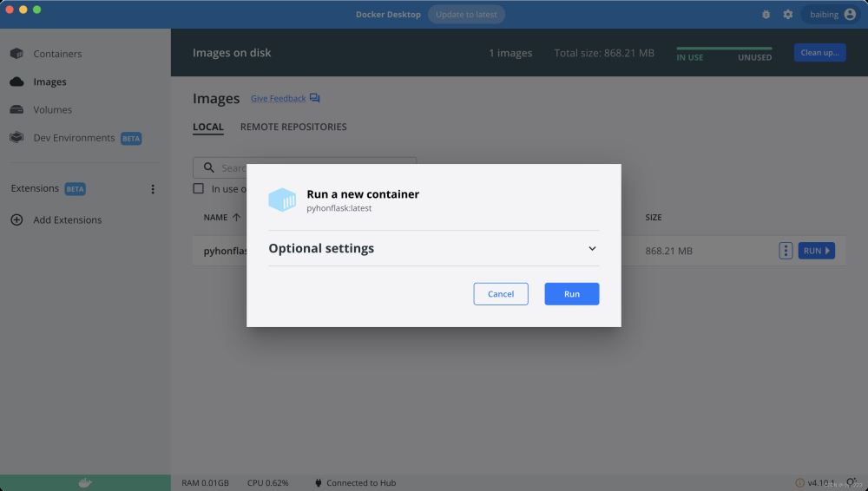Open the Volumes drive icon

pyautogui.click(x=16, y=109)
